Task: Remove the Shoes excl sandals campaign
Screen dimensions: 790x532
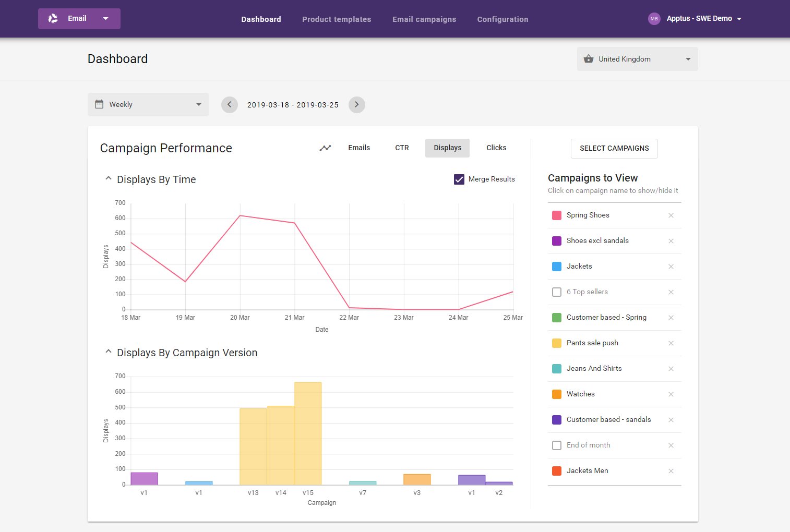Action: coord(671,241)
